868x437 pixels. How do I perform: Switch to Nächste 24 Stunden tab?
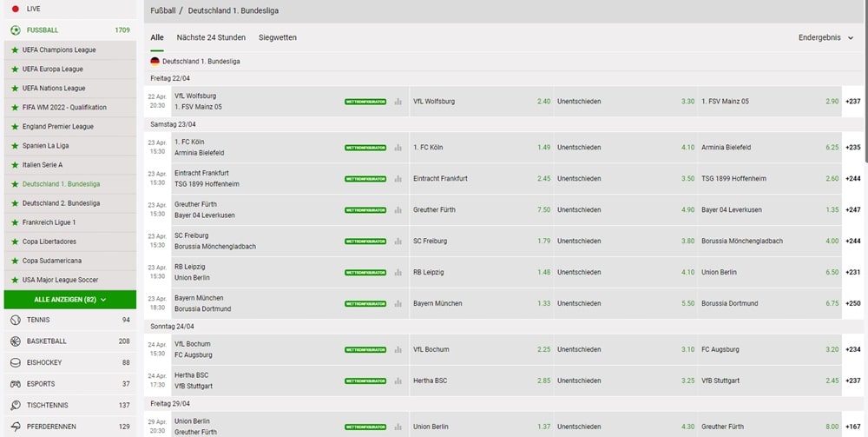211,37
